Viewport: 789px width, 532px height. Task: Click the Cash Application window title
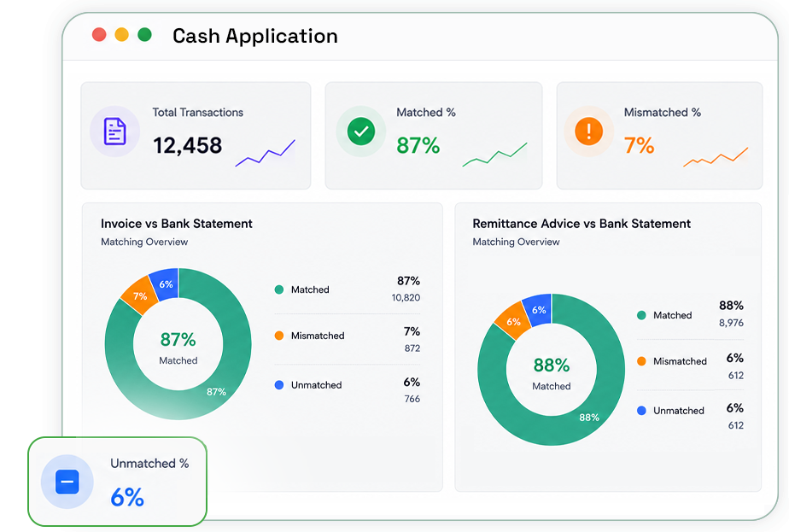click(x=255, y=36)
